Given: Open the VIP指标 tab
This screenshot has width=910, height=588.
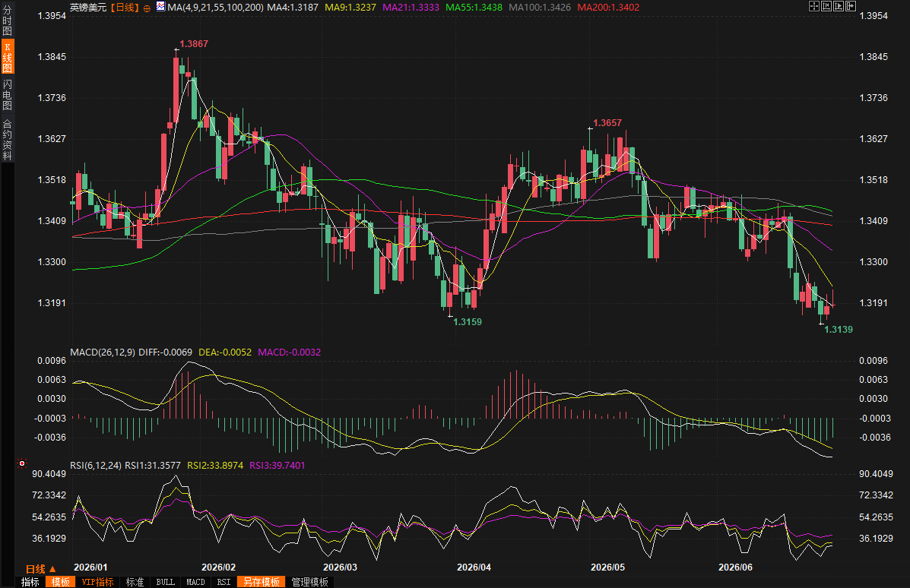Looking at the screenshot, I should pos(97,582).
